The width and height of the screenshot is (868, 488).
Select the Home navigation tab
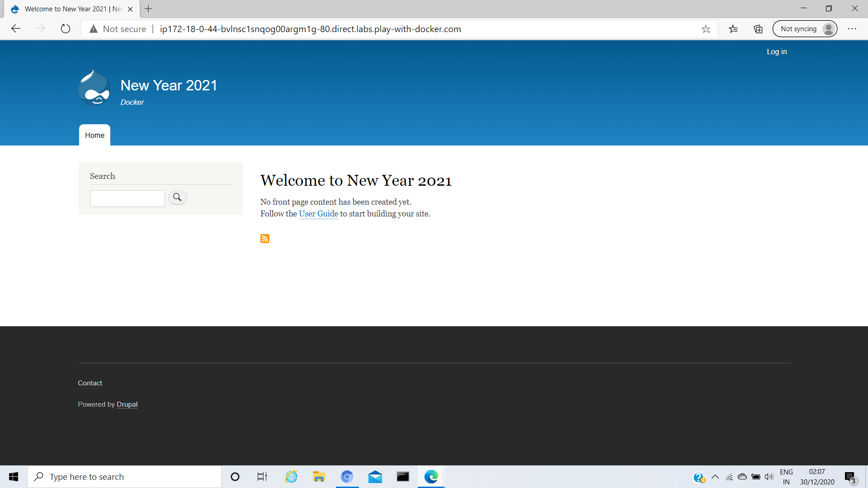pyautogui.click(x=94, y=135)
